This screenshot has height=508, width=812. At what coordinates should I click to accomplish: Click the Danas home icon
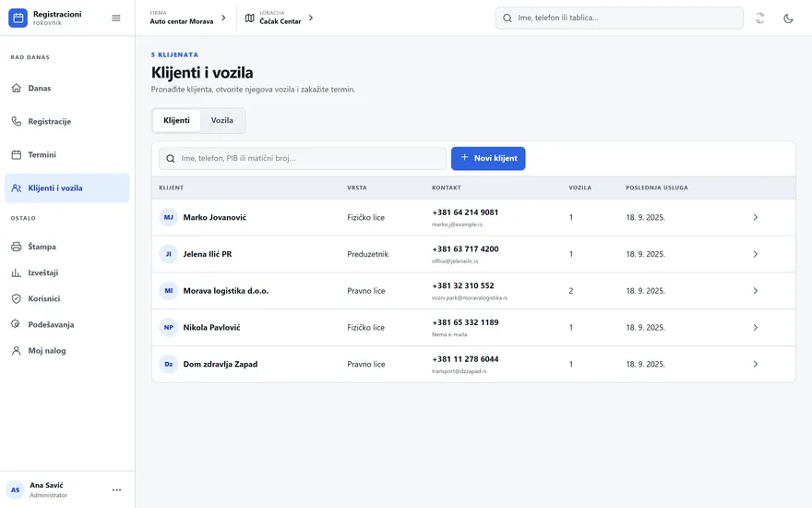17,88
